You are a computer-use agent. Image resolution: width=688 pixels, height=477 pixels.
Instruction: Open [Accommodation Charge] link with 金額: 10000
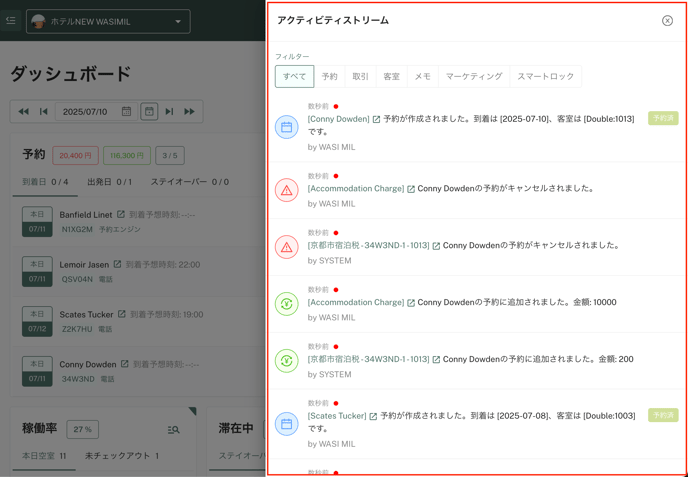(356, 302)
